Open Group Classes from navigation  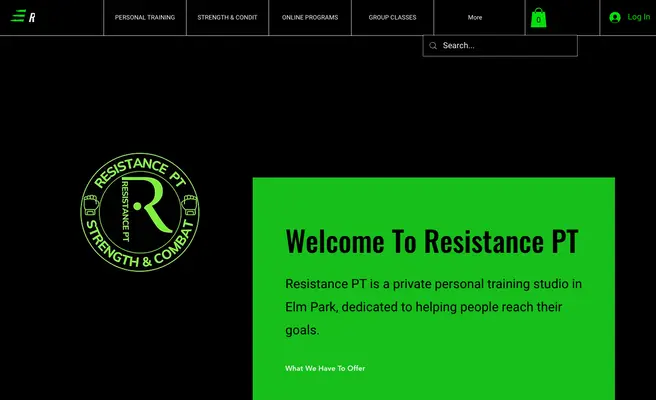392,18
